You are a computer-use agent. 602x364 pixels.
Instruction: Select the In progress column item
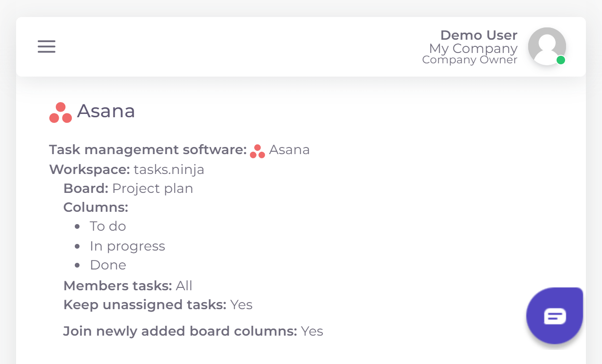pyautogui.click(x=127, y=246)
